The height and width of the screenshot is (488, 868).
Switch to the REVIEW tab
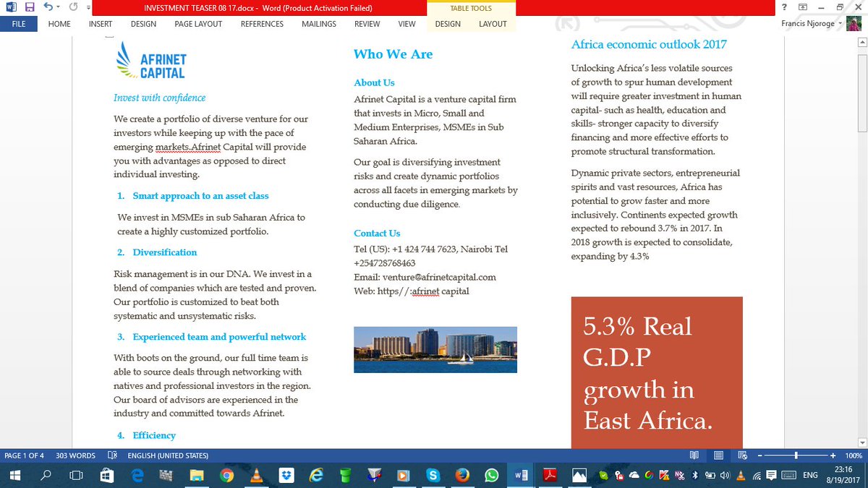[x=367, y=24]
